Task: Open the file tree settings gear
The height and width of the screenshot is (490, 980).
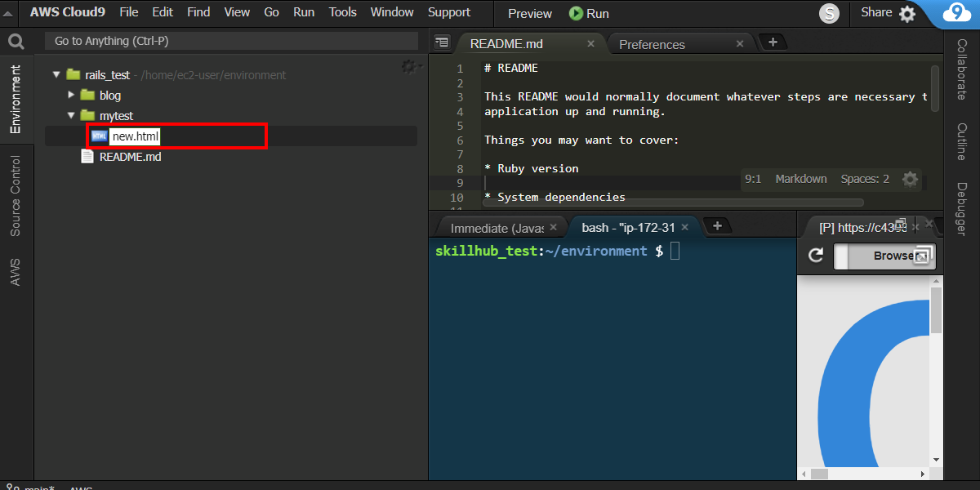Action: 409,66
